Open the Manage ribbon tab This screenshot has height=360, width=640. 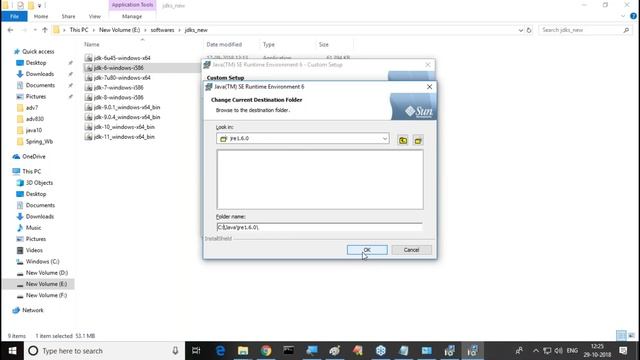coord(132,16)
